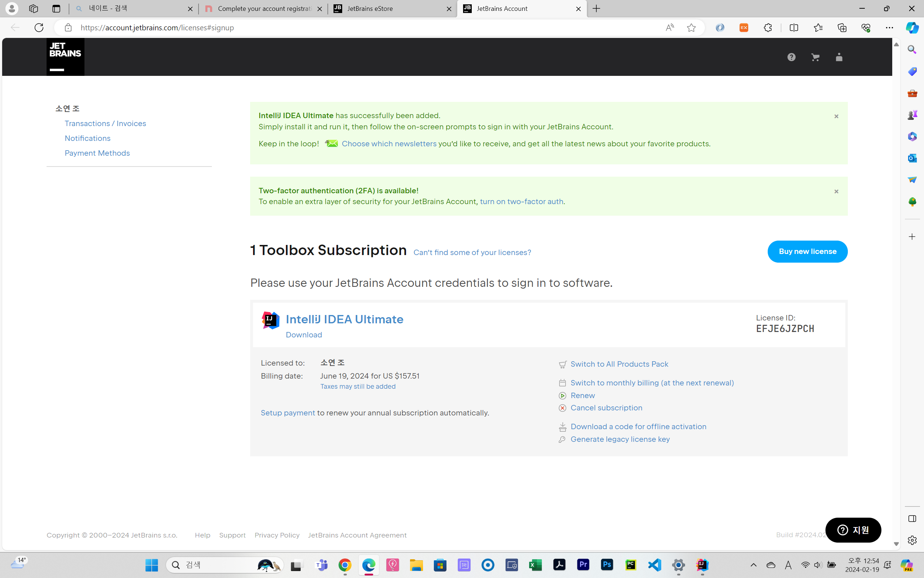Open Payment Methods link
The width and height of the screenshot is (924, 578).
pos(97,153)
